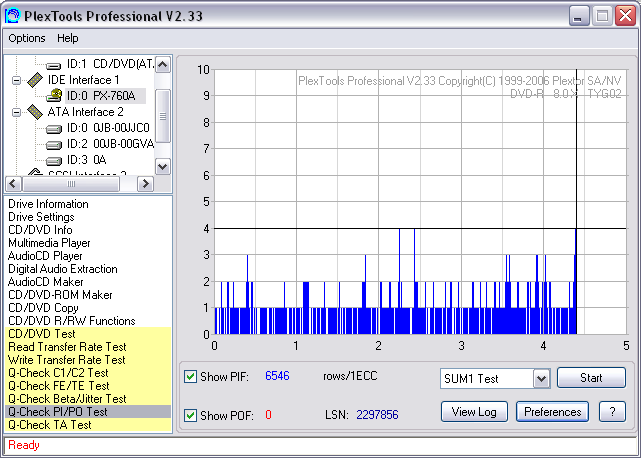Viewport: 641px width, 458px height.
Task: Open Drive Information
Action: pyautogui.click(x=48, y=204)
